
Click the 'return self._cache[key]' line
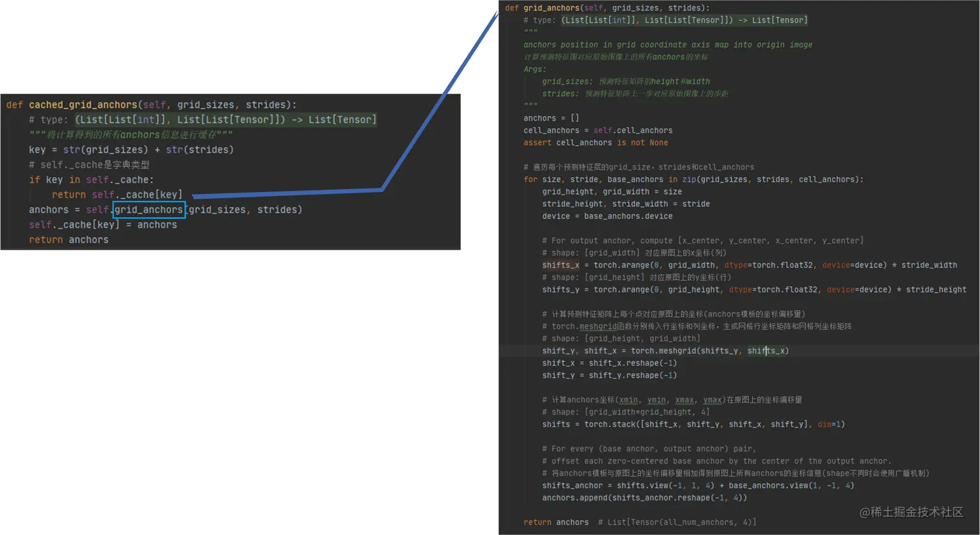click(117, 195)
